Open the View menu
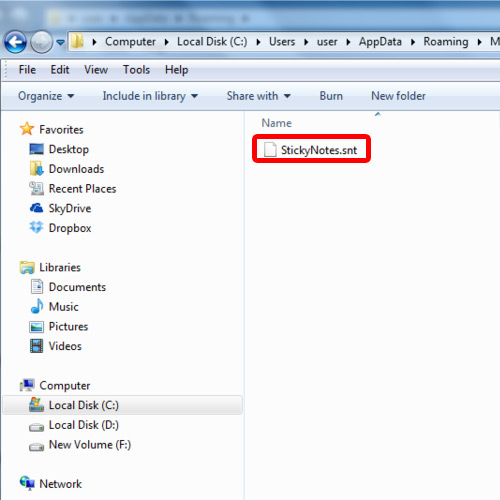The width and height of the screenshot is (500, 500). [x=96, y=70]
